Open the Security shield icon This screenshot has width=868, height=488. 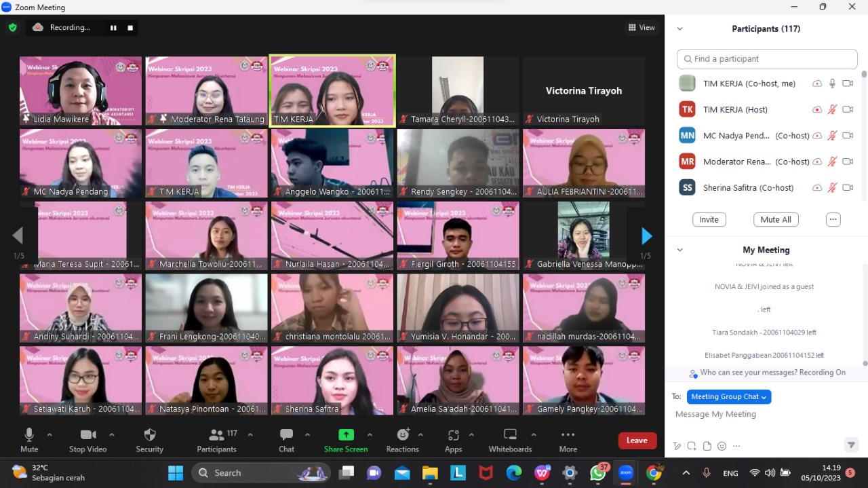[x=150, y=435]
